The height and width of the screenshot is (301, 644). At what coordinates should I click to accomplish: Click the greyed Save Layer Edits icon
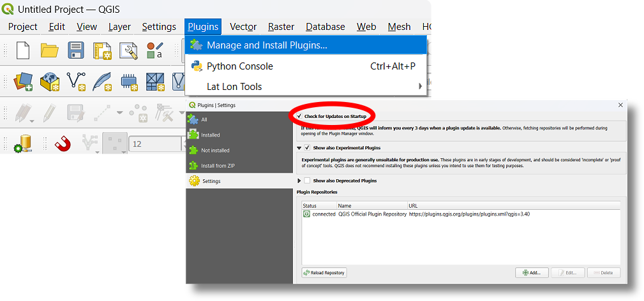(76, 112)
